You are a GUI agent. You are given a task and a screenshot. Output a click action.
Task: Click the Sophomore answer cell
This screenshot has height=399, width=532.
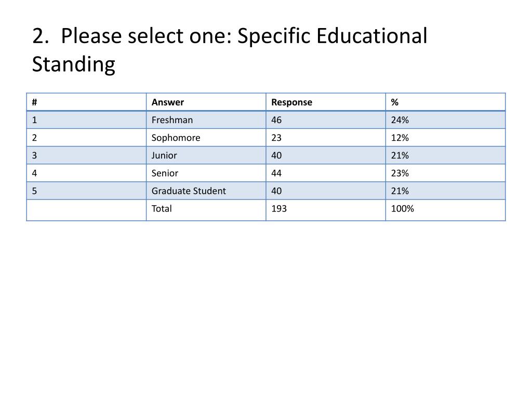tap(206, 138)
